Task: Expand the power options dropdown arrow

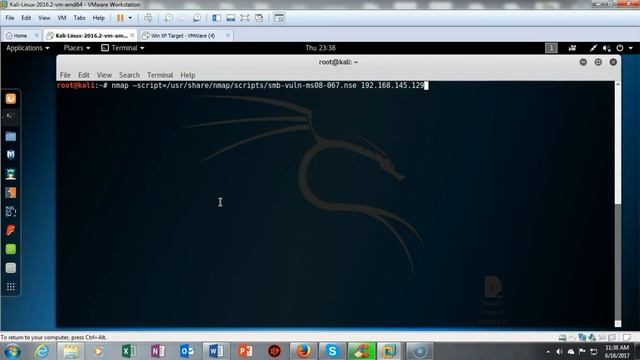Action: pos(130,18)
